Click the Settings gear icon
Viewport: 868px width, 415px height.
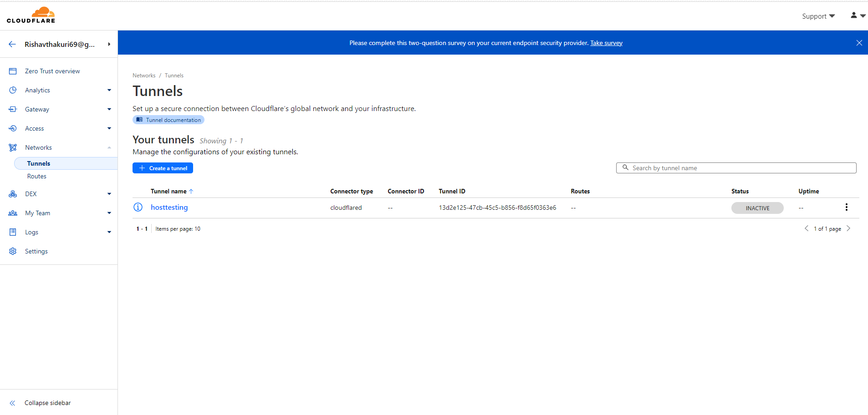(13, 251)
